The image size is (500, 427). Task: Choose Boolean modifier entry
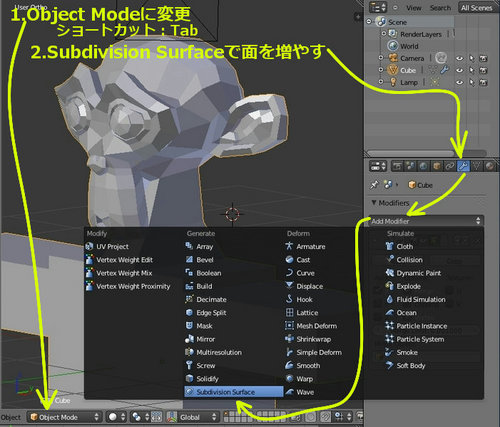[x=208, y=273]
